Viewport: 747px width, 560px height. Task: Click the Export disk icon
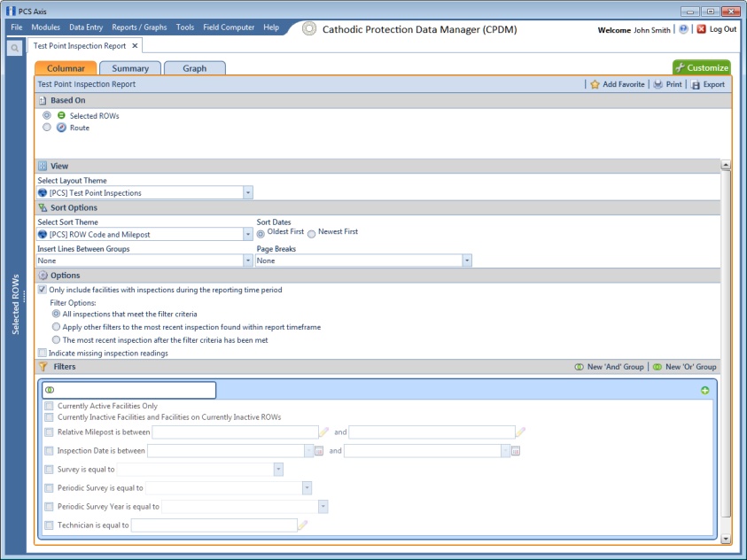point(696,84)
